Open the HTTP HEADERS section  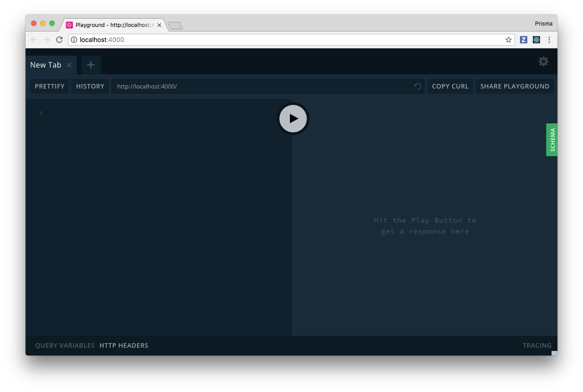[x=124, y=345]
